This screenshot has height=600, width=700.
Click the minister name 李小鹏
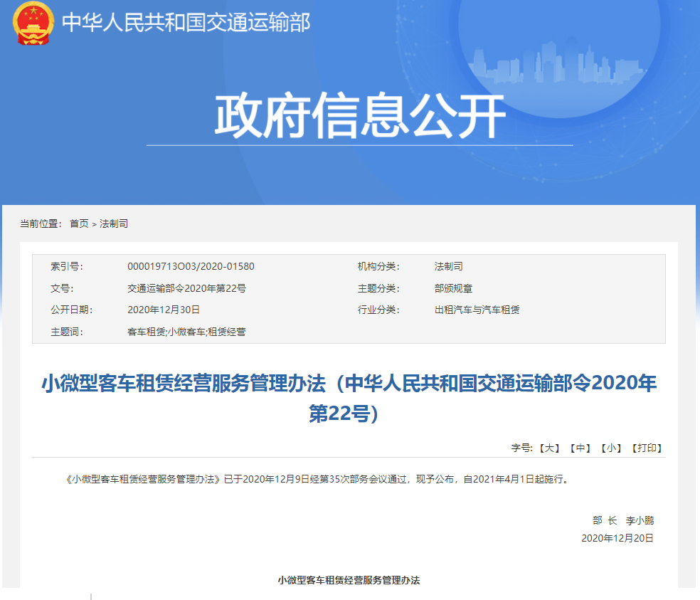tap(640, 520)
